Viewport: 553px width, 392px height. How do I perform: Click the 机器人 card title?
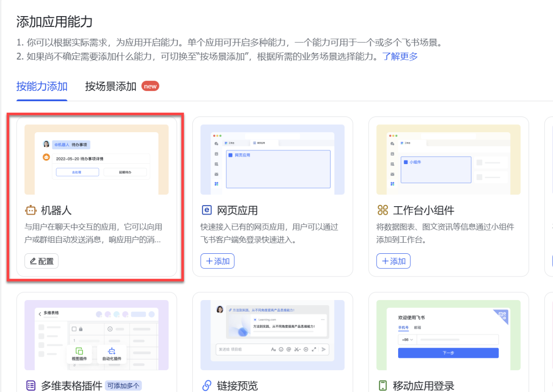[x=56, y=210]
